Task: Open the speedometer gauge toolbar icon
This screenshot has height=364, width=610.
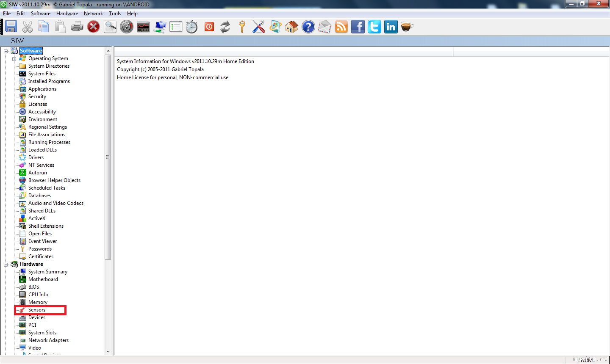Action: coord(127,27)
